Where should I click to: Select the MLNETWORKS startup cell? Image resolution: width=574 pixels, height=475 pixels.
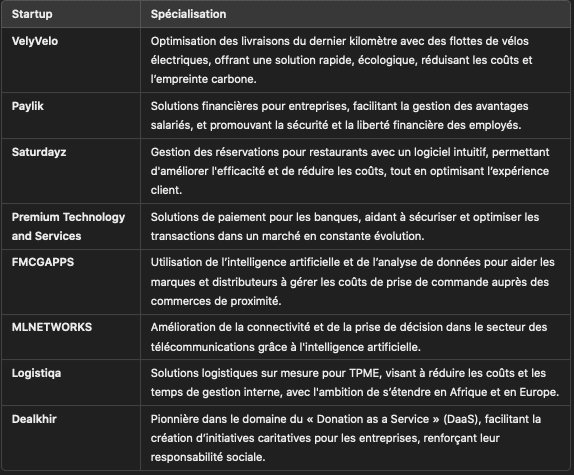71,337
